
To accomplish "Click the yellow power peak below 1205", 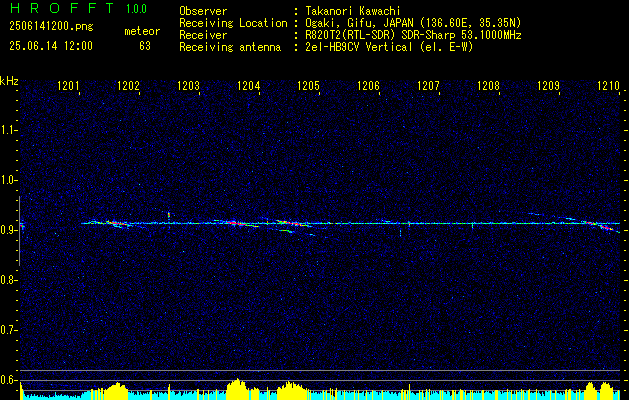I will pos(292,390).
